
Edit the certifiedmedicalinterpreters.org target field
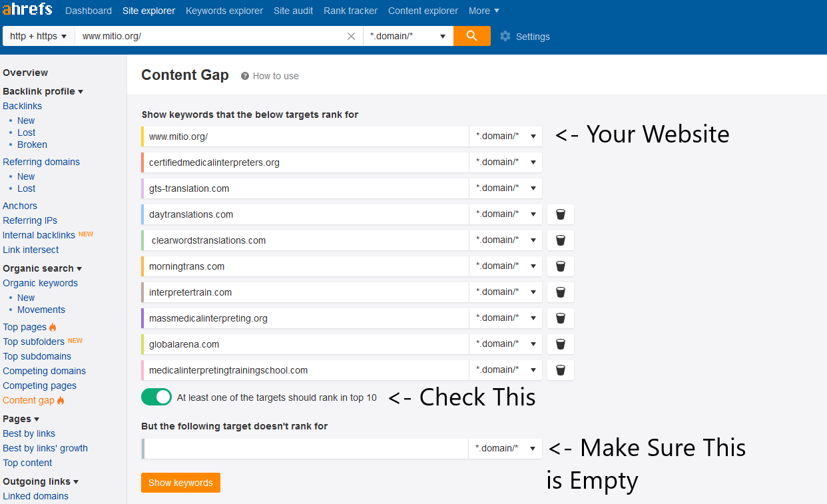pyautogui.click(x=307, y=162)
